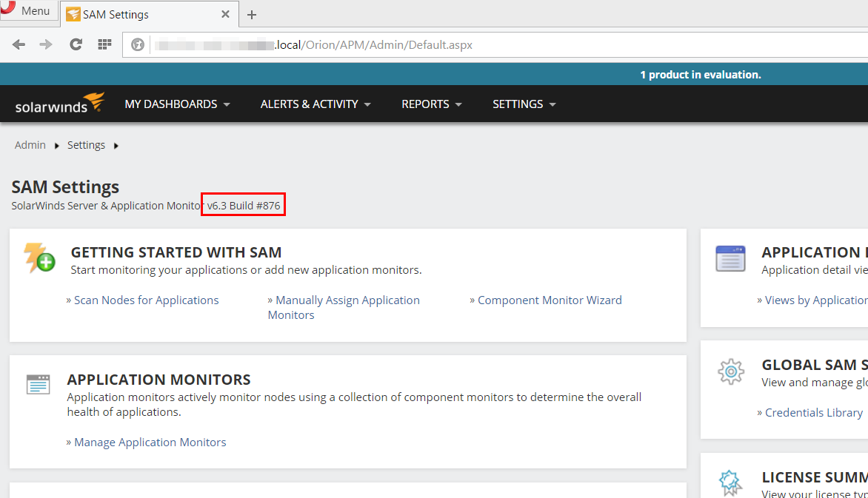This screenshot has width=868, height=498.
Task: Click the License Summary badge icon
Action: click(x=730, y=482)
